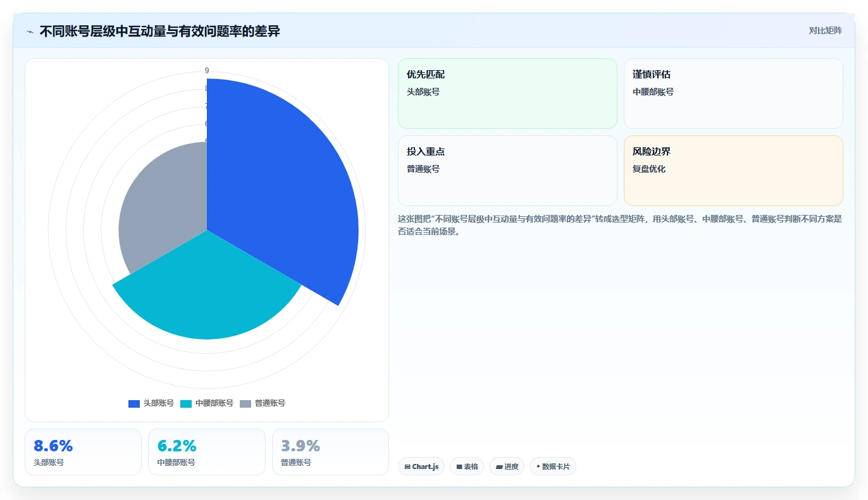Open the 6.2% 中腰部账号 stat card
This screenshot has width=868, height=500.
pyautogui.click(x=207, y=452)
